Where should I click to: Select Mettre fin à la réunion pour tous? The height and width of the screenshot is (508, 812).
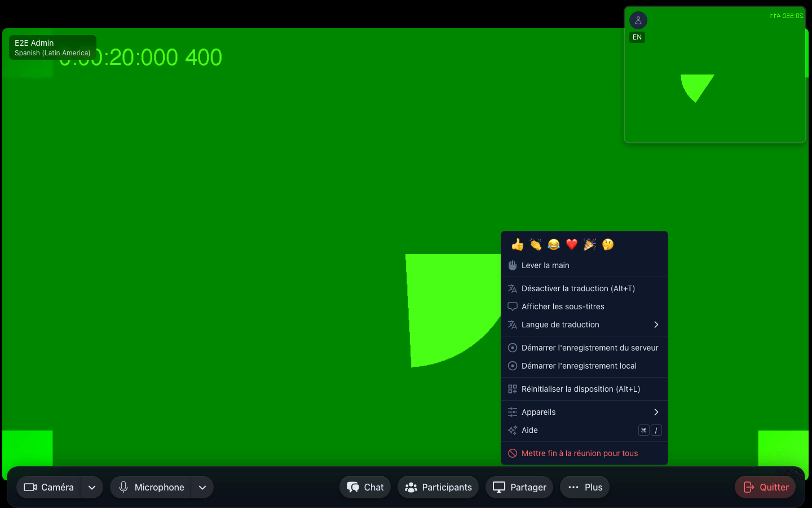click(x=584, y=453)
